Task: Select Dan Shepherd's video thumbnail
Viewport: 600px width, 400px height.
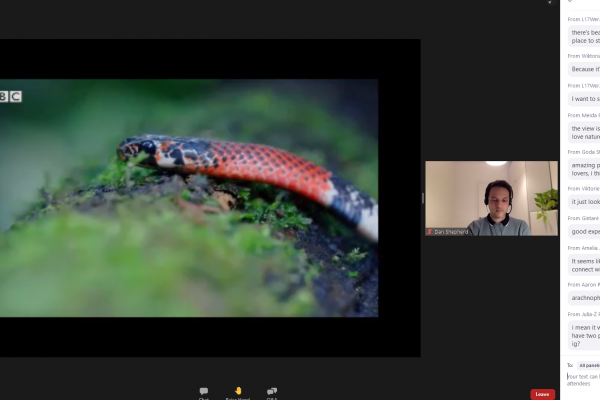Action: pyautogui.click(x=491, y=198)
